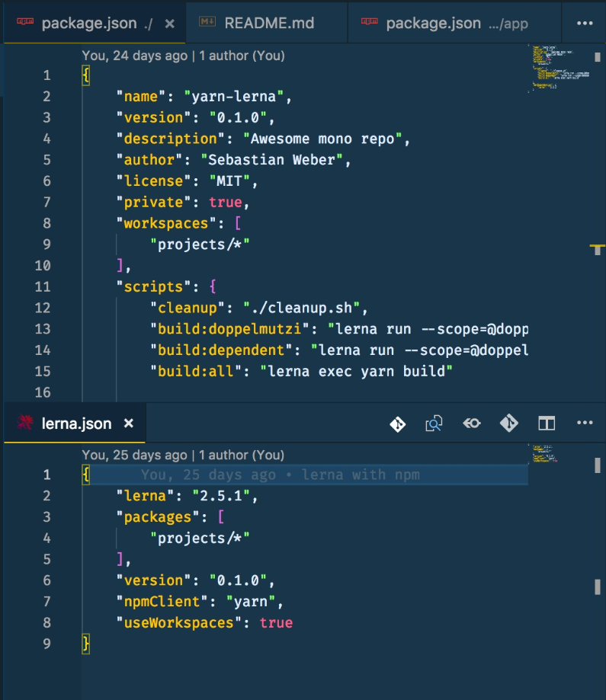Click the "packages" key in lerna.json
606x700 pixels.
pyautogui.click(x=158, y=517)
